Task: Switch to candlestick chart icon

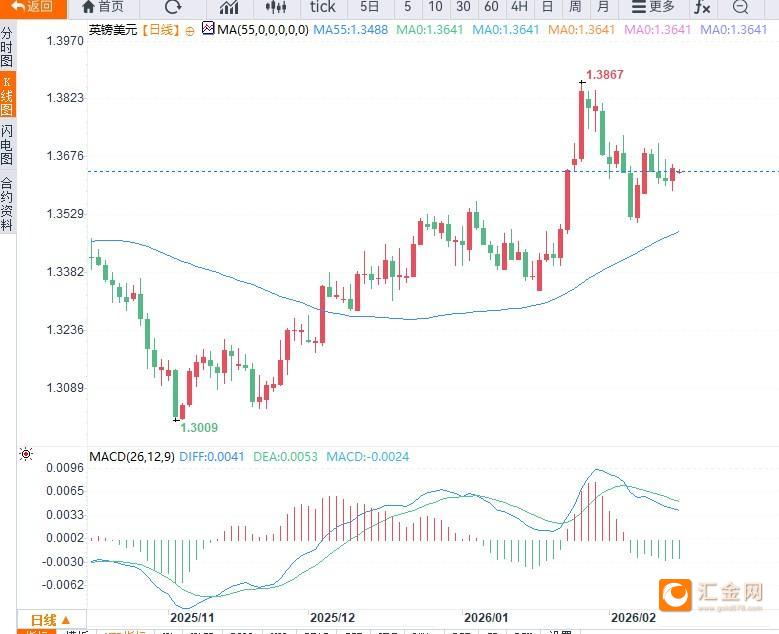Action: coord(276,7)
